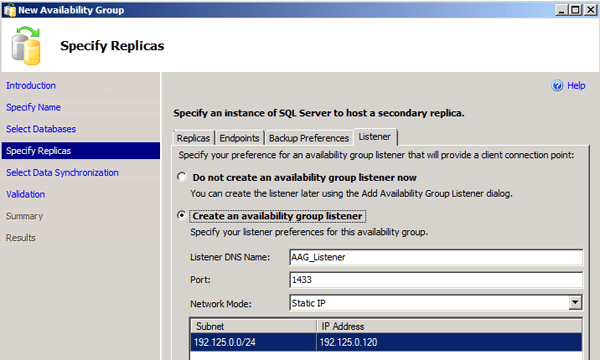The image size is (600, 360).
Task: Select 'Do not create an availability group listener now'
Action: click(x=182, y=177)
